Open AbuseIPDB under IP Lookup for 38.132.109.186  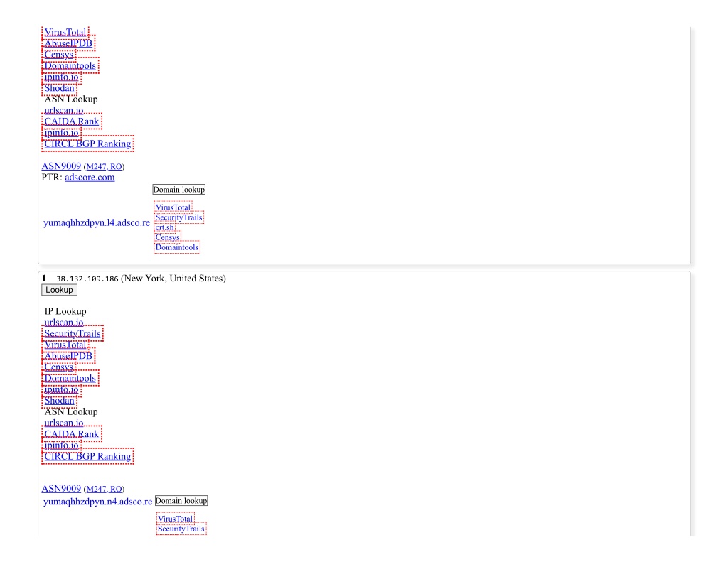click(68, 356)
